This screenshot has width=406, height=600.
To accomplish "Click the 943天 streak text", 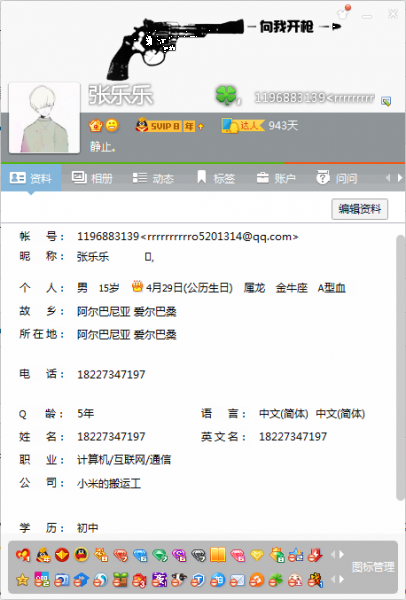I will pyautogui.click(x=283, y=126).
